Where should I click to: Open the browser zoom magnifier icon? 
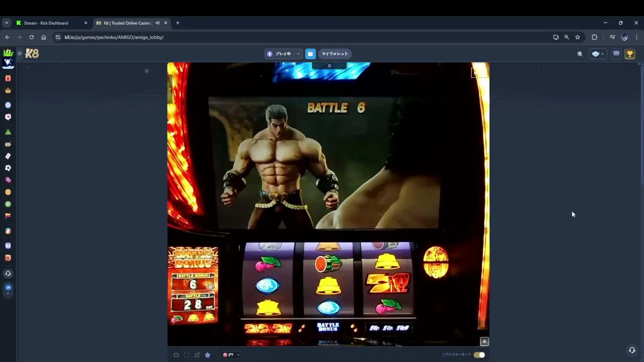[567, 37]
